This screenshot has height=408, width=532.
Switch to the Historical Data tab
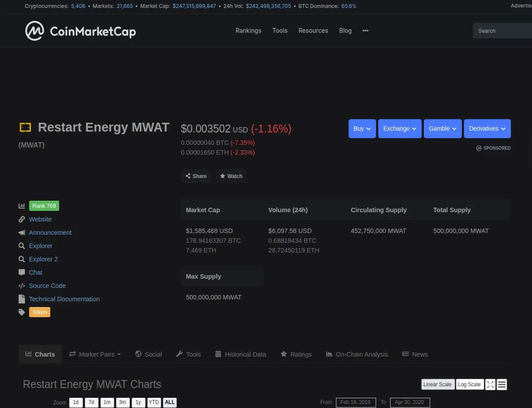pyautogui.click(x=241, y=354)
